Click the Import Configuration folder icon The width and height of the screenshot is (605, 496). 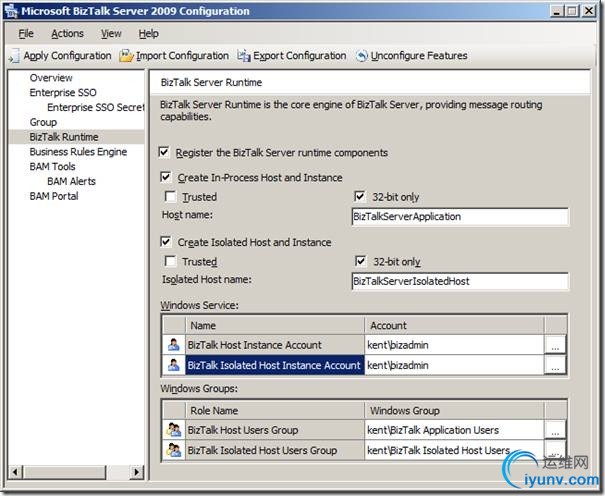126,56
